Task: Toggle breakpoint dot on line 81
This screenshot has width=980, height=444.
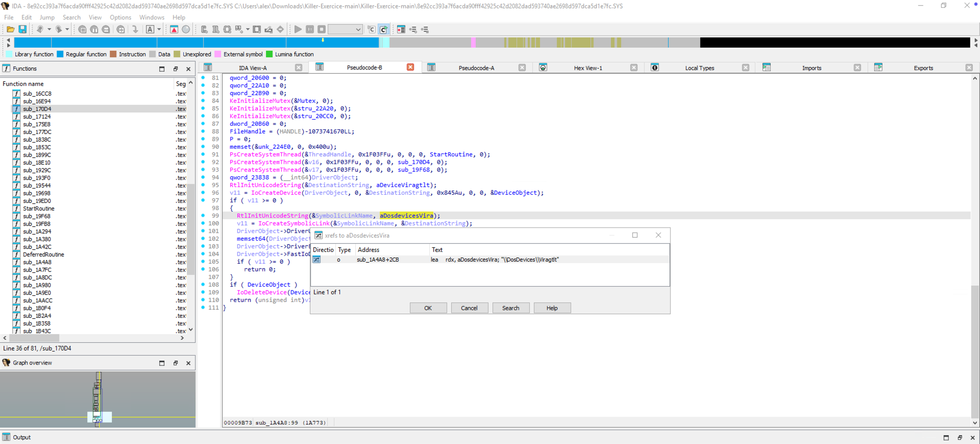Action: tap(203, 78)
